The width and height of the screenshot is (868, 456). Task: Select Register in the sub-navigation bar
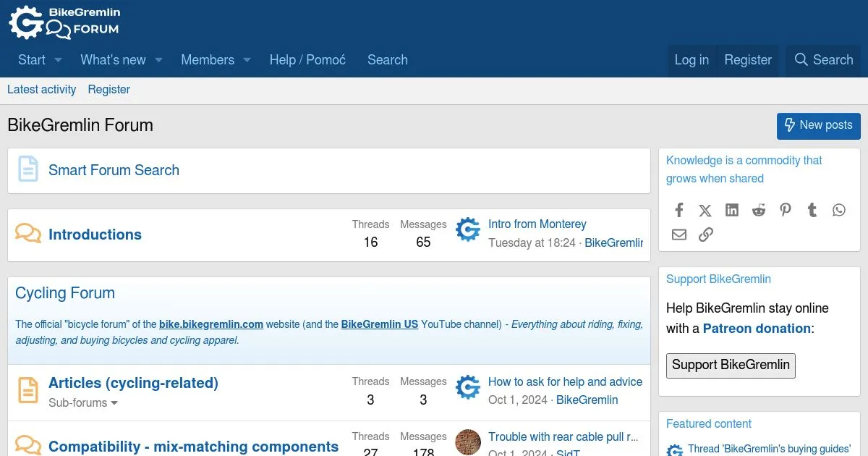click(109, 90)
